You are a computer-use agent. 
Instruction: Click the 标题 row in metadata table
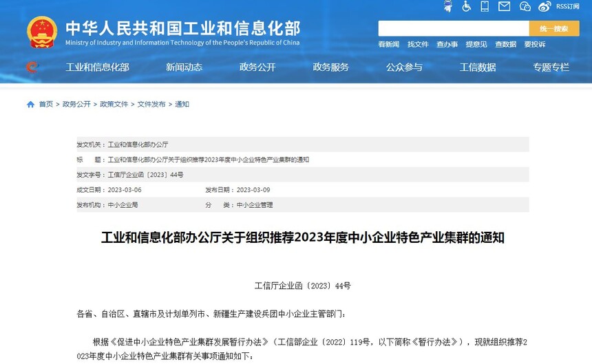click(x=303, y=160)
